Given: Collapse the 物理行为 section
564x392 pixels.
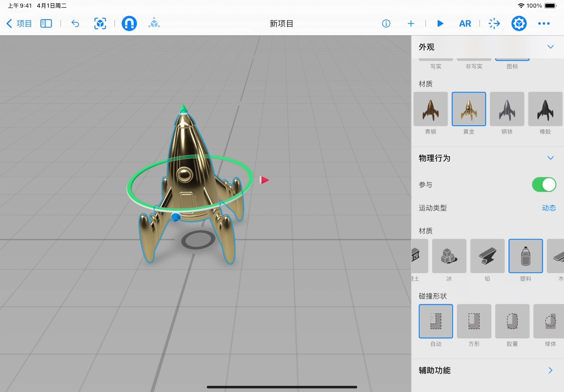Looking at the screenshot, I should pyautogui.click(x=550, y=158).
